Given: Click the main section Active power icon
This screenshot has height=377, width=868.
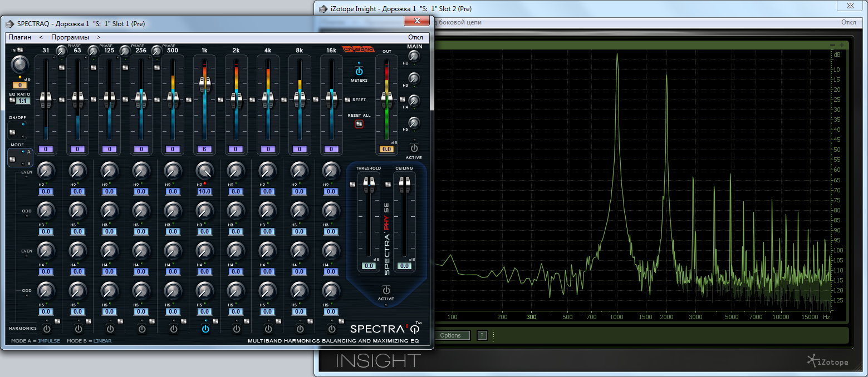Looking at the screenshot, I should 414,148.
